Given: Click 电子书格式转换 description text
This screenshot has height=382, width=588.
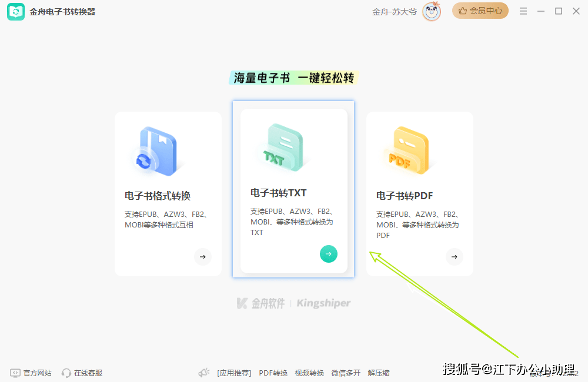Looking at the screenshot, I should point(166,220).
